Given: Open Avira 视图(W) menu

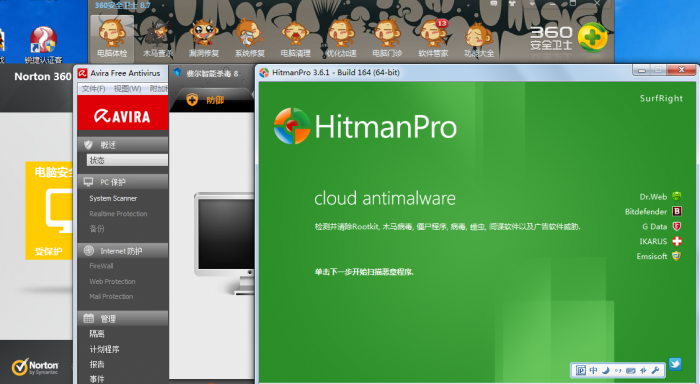Looking at the screenshot, I should tap(127, 89).
